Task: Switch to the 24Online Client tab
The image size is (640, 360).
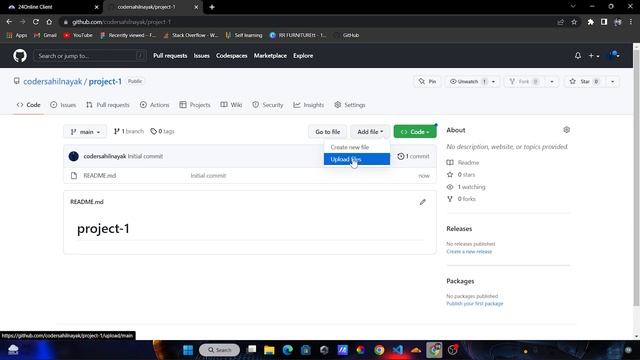Action: 51,7
